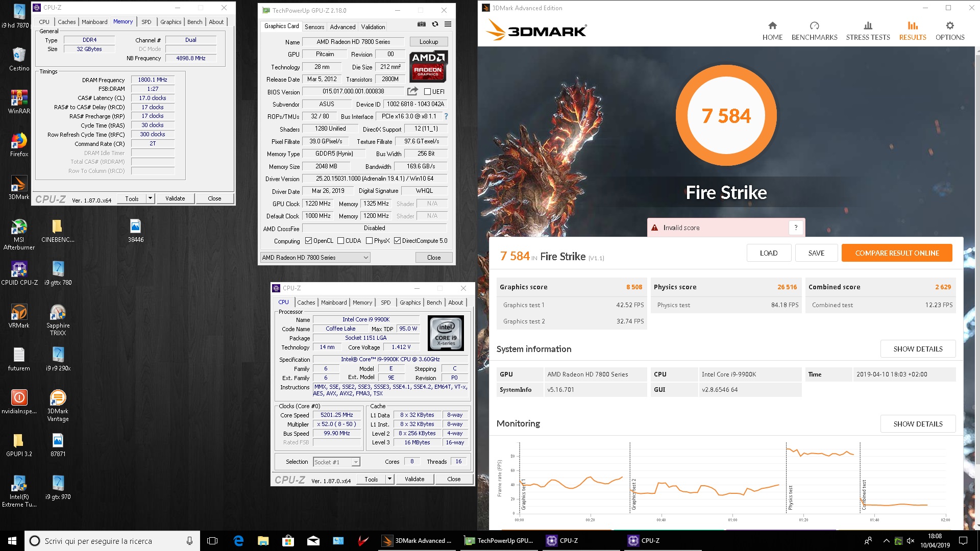Screen dimensions: 980x551
Task: Open the GPU-Z hamburger menu
Action: click(448, 24)
